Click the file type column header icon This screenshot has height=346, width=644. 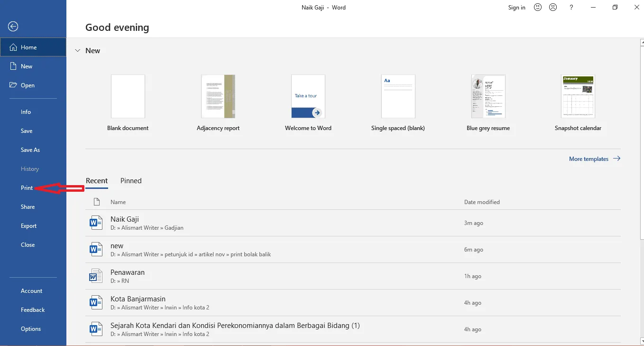pos(97,202)
